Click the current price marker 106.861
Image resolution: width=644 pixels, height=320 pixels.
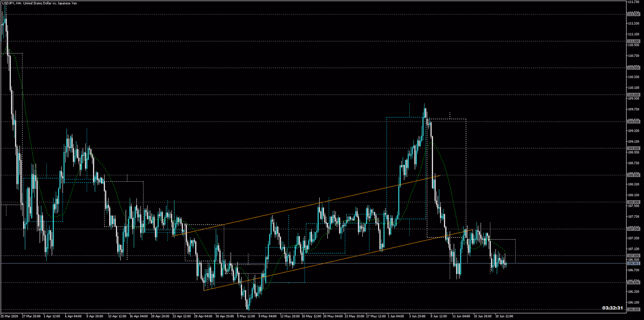633,264
